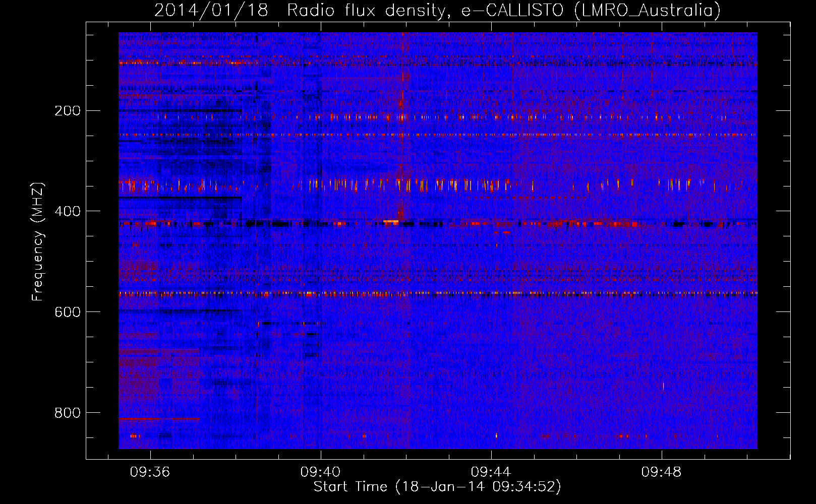816x504 pixels.
Task: Click the 600 frequency tick label
Action: (x=68, y=312)
